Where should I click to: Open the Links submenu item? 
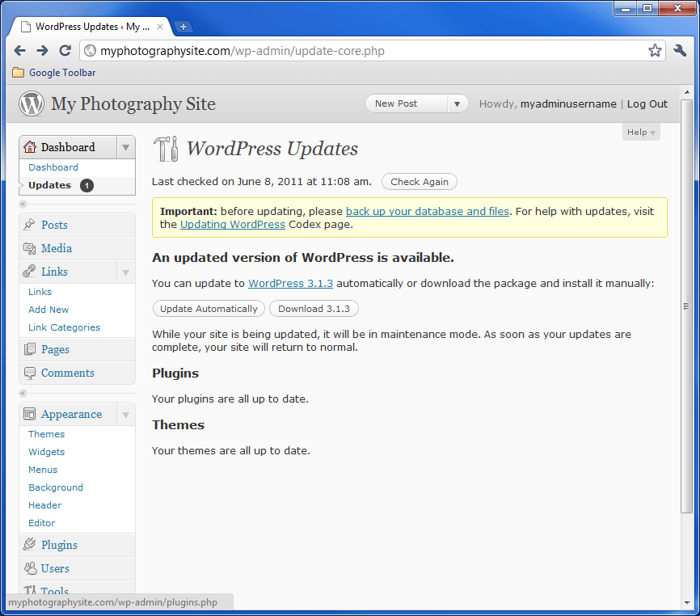point(40,292)
